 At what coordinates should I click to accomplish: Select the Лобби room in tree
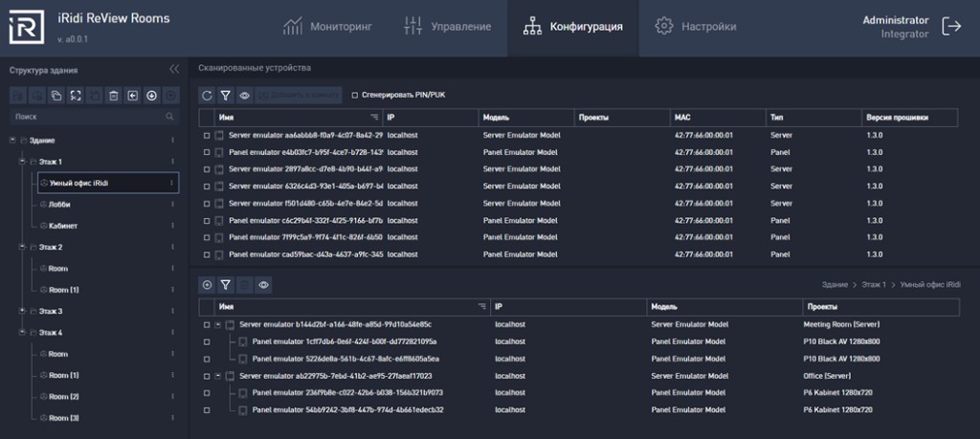59,205
